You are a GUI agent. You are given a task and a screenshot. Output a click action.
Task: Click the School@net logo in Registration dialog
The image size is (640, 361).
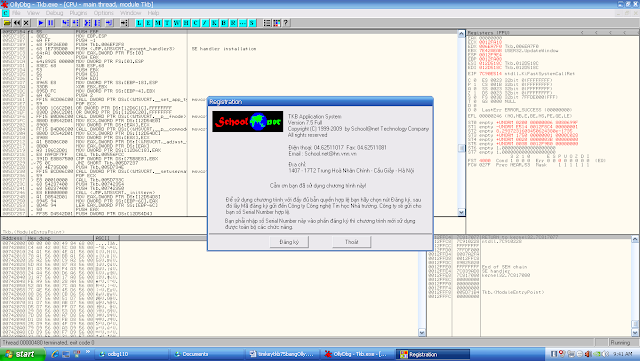(248, 121)
